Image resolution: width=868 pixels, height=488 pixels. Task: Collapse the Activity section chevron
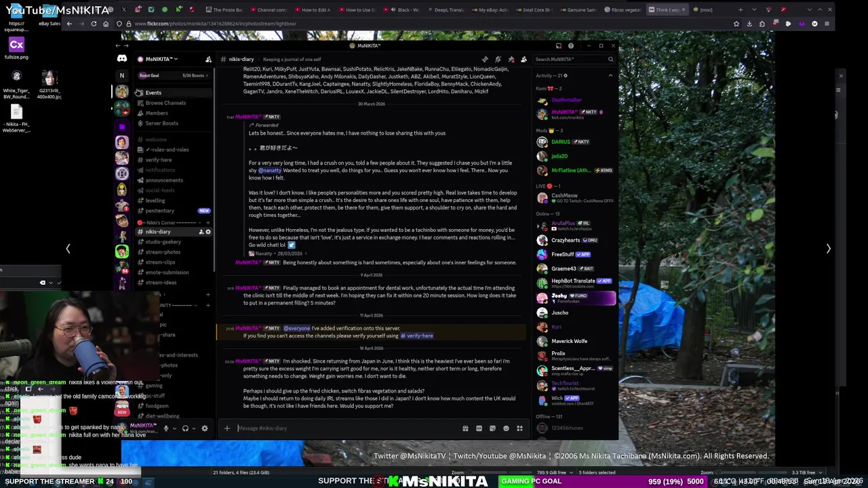610,75
